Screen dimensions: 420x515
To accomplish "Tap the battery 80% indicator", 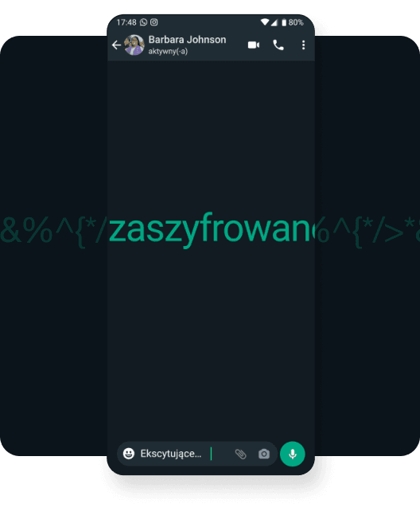I will click(293, 22).
